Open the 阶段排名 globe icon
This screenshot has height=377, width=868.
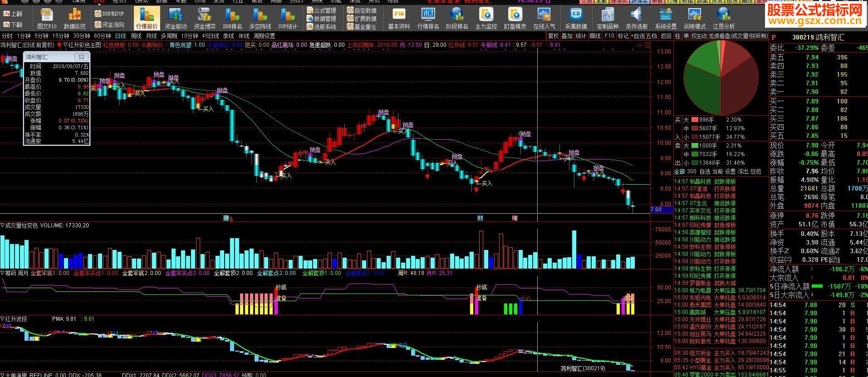[x=457, y=19]
